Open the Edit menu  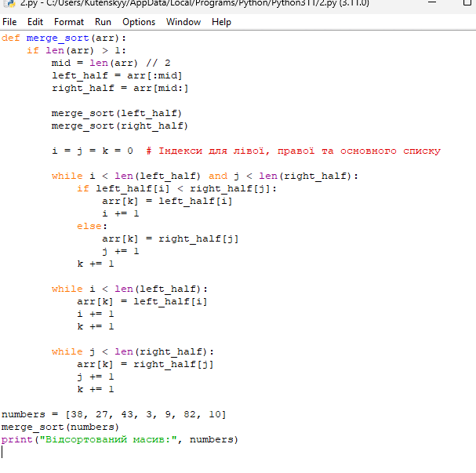(35, 22)
